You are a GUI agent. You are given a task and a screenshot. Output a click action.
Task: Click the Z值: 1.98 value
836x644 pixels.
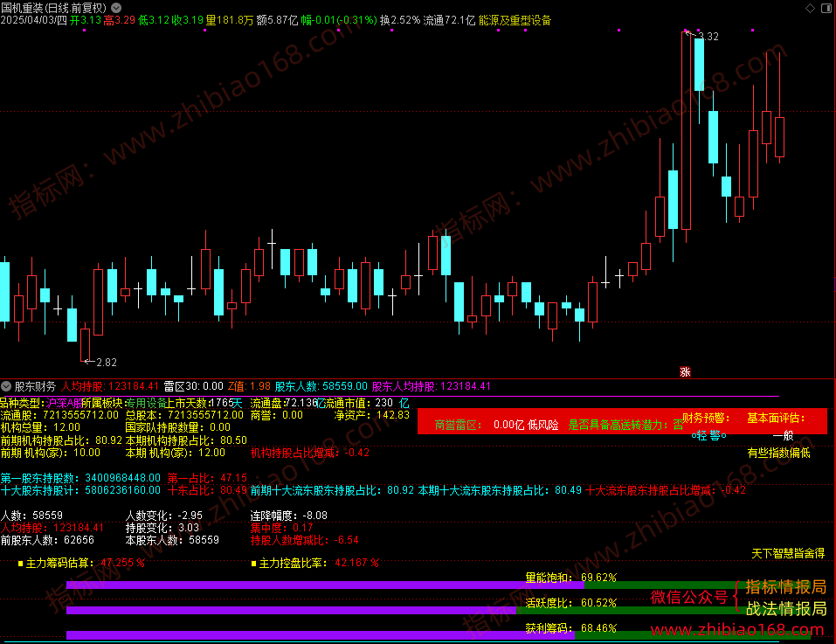pyautogui.click(x=250, y=386)
